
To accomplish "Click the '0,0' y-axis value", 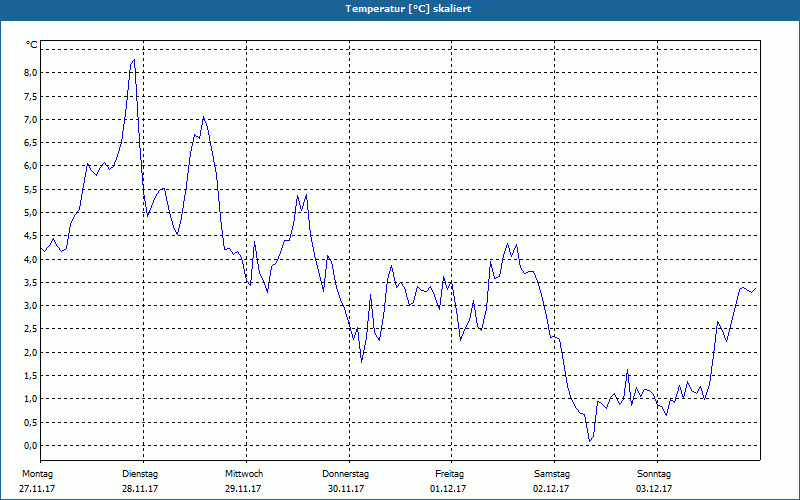I will 31,446.
